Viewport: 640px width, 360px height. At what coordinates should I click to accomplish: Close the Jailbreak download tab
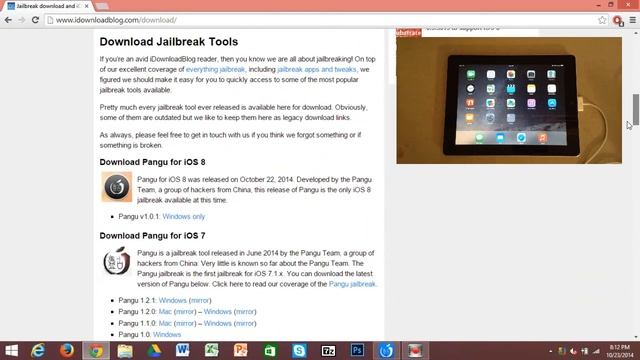[x=87, y=6]
